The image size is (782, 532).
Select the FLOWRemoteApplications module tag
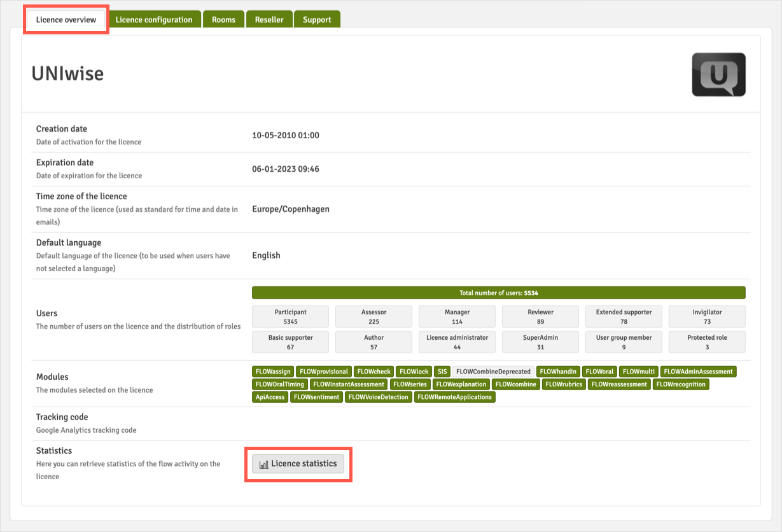(x=455, y=397)
